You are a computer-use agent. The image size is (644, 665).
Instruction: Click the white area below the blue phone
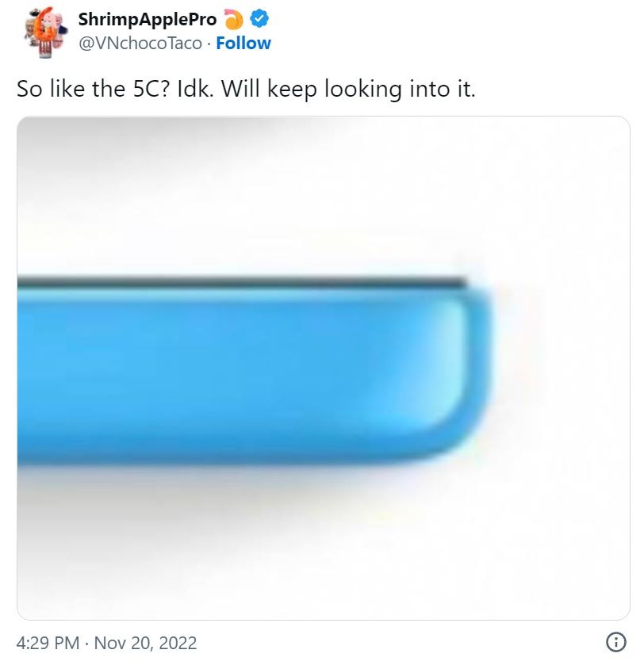point(317,547)
